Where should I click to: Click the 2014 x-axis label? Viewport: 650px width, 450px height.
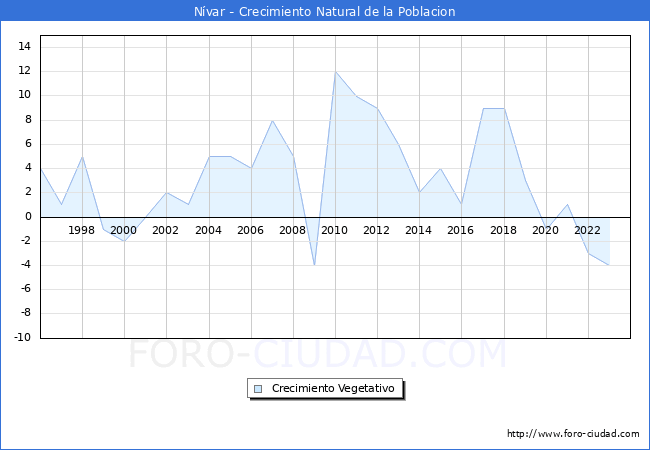[418, 230]
